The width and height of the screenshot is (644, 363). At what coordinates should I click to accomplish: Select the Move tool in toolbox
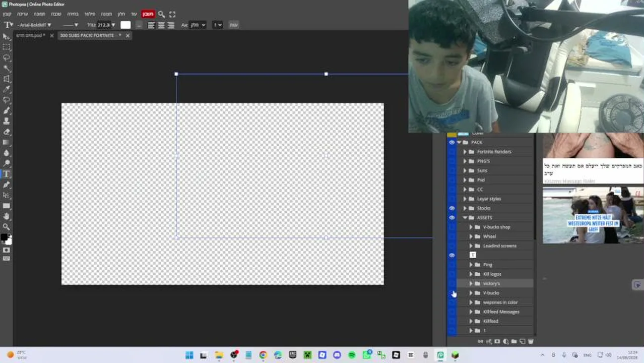pyautogui.click(x=7, y=37)
